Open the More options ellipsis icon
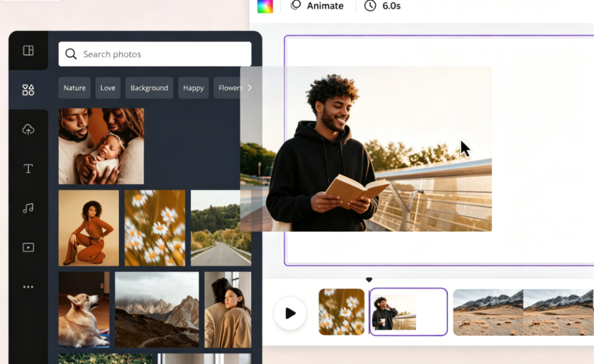 pos(28,287)
